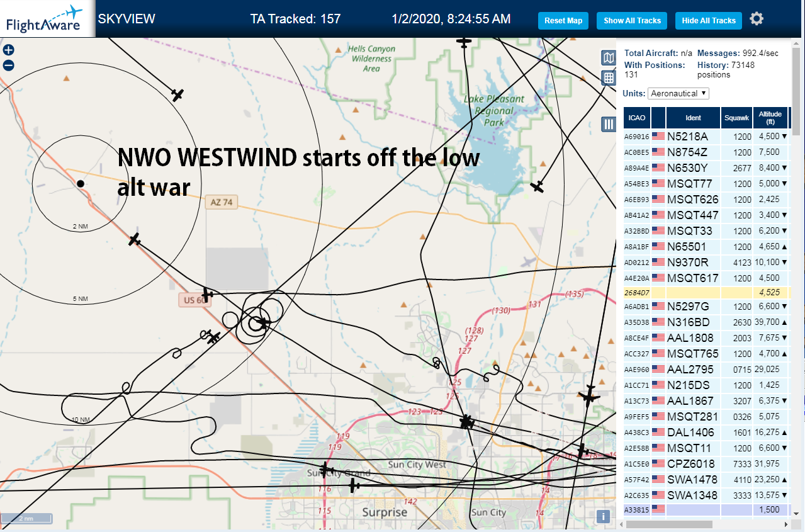Click Show All Tracks button

coord(632,21)
